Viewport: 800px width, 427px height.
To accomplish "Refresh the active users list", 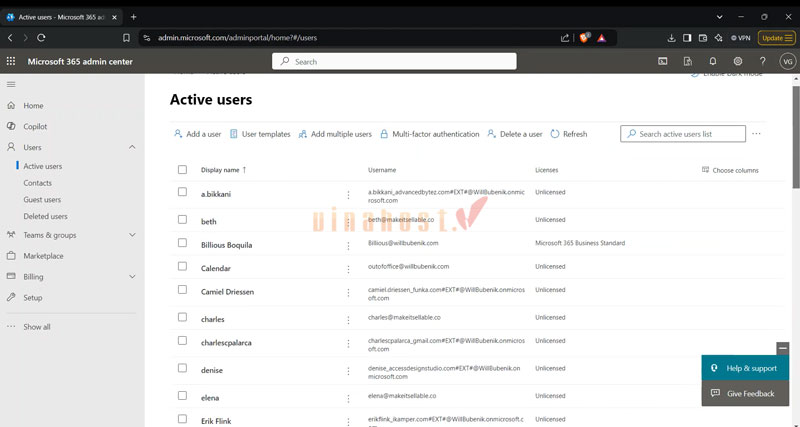I will tap(569, 134).
